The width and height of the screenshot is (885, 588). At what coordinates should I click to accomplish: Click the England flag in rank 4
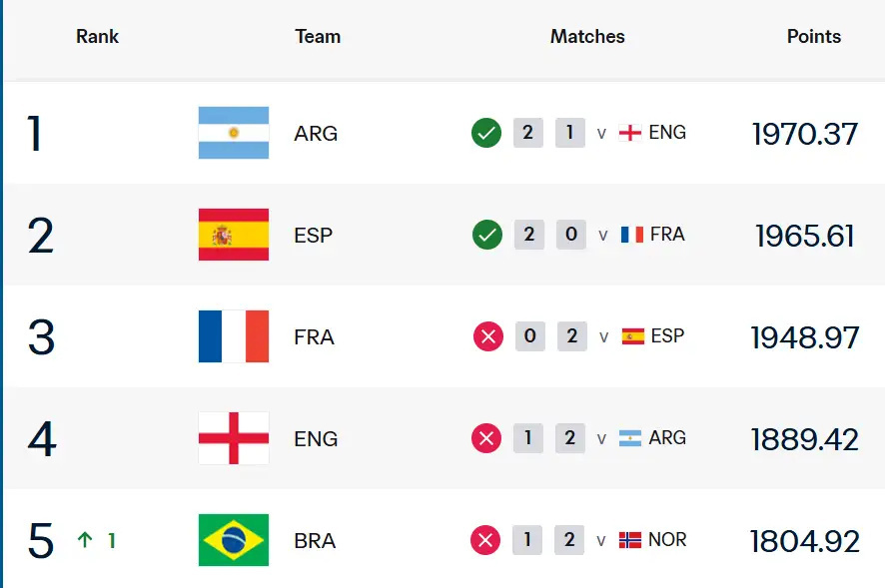(234, 438)
